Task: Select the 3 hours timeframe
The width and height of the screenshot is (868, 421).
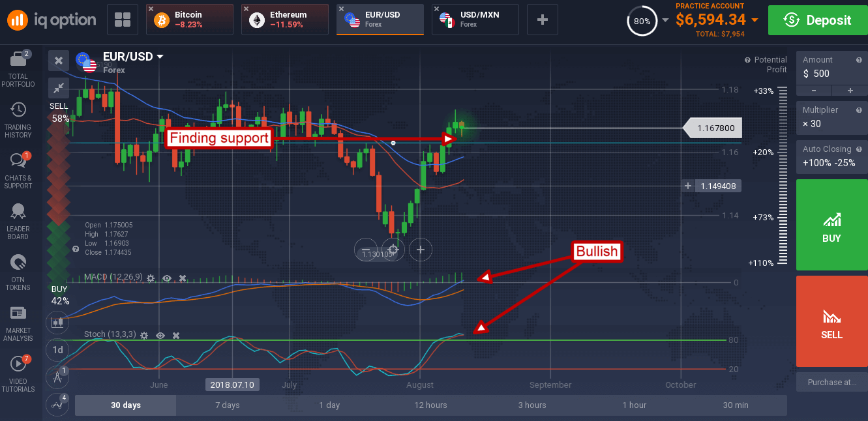Action: [x=532, y=405]
